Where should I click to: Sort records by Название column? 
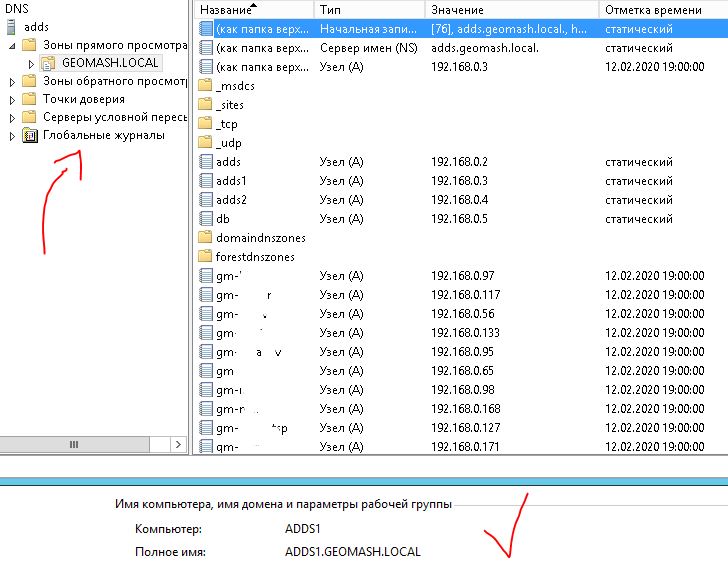click(x=254, y=9)
